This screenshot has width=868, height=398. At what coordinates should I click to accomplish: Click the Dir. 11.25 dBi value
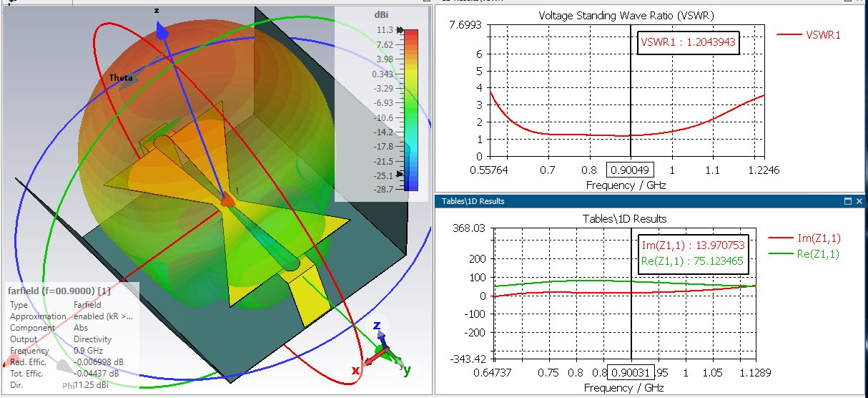click(90, 384)
